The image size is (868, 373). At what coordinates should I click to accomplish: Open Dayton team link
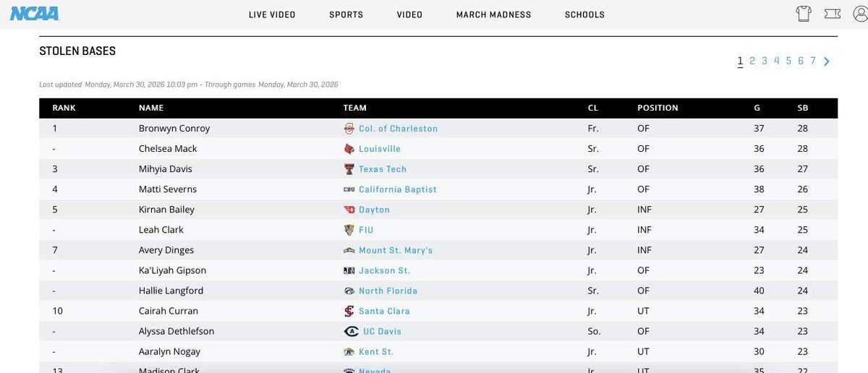tap(374, 210)
